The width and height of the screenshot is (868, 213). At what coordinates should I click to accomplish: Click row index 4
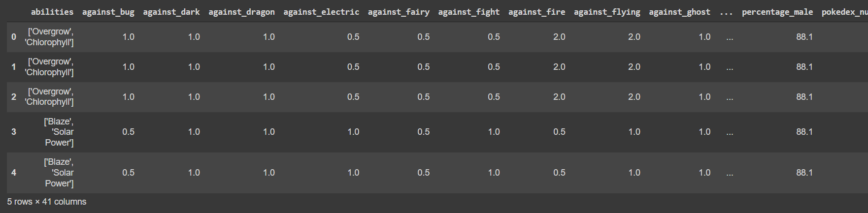(x=14, y=173)
